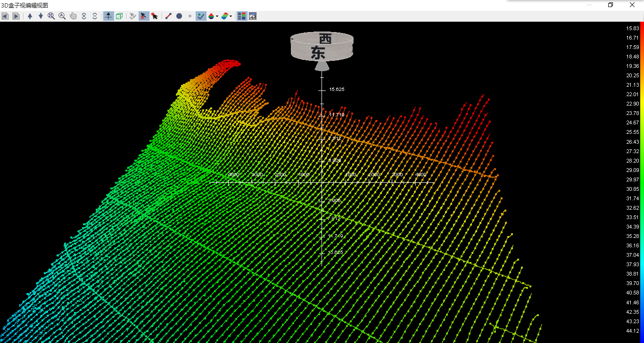The height and width of the screenshot is (343, 644).
Task: Click the previous (left arrow) toolbar button
Action: tap(5, 16)
